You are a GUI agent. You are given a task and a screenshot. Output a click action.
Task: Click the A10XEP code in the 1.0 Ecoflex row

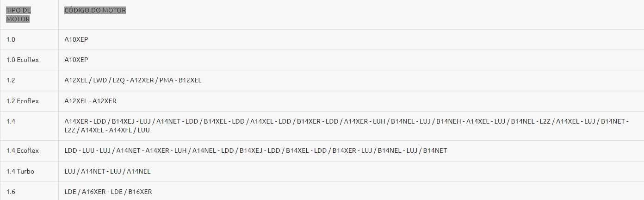[x=76, y=60]
